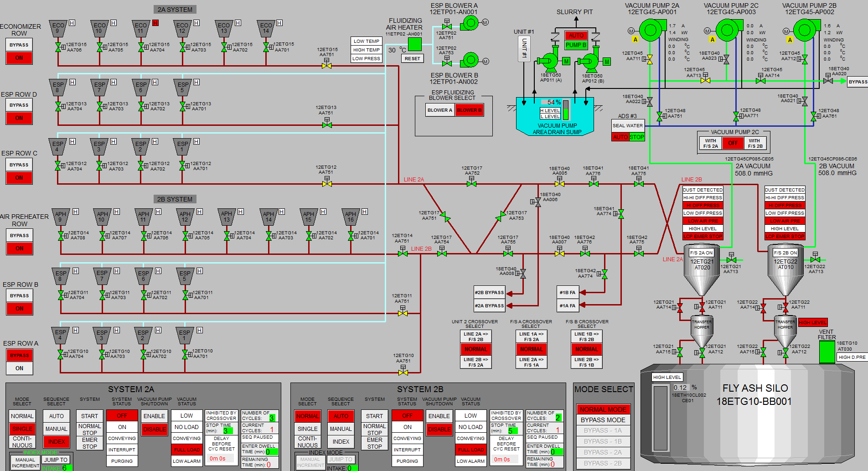Switch ESP fluidizing blower to Blower A
868x471 pixels.
439,110
